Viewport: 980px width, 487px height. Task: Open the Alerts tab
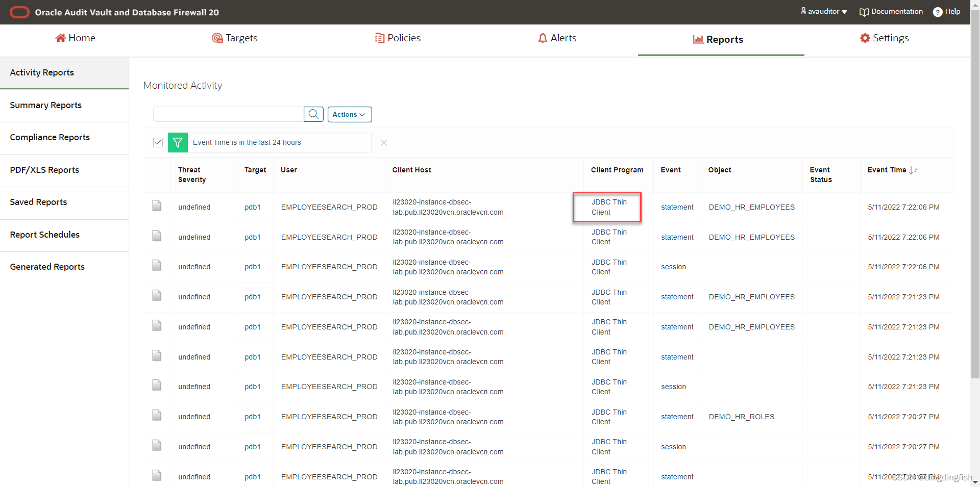(557, 38)
